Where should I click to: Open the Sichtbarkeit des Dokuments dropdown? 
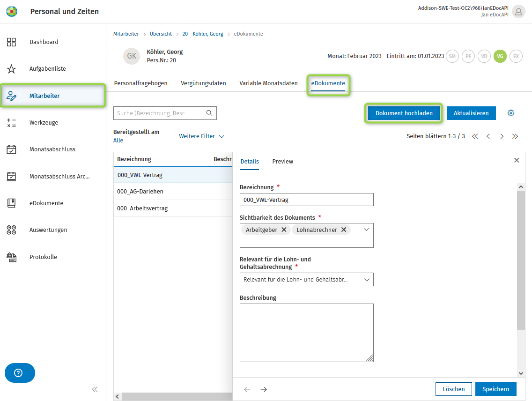pos(366,230)
